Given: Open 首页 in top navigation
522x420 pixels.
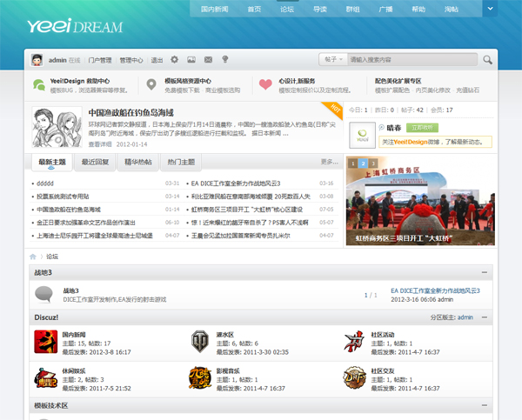Looking at the screenshot, I should (x=254, y=10).
